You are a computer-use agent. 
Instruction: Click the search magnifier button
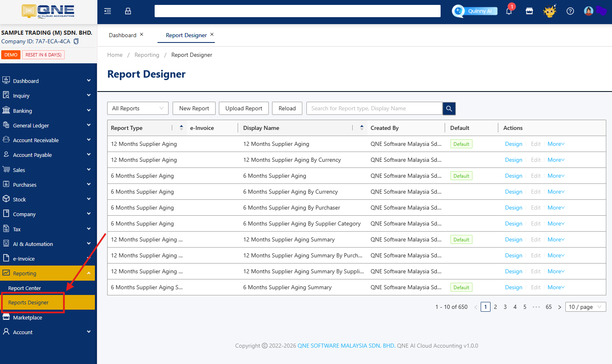coord(449,108)
